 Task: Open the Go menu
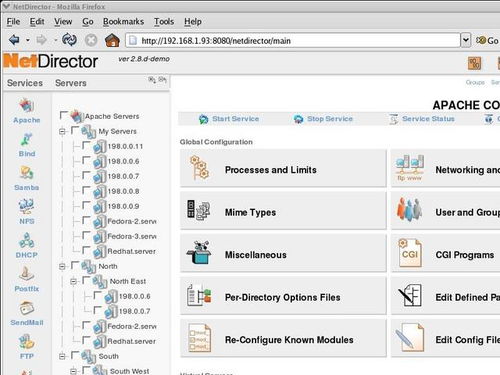pyautogui.click(x=88, y=22)
